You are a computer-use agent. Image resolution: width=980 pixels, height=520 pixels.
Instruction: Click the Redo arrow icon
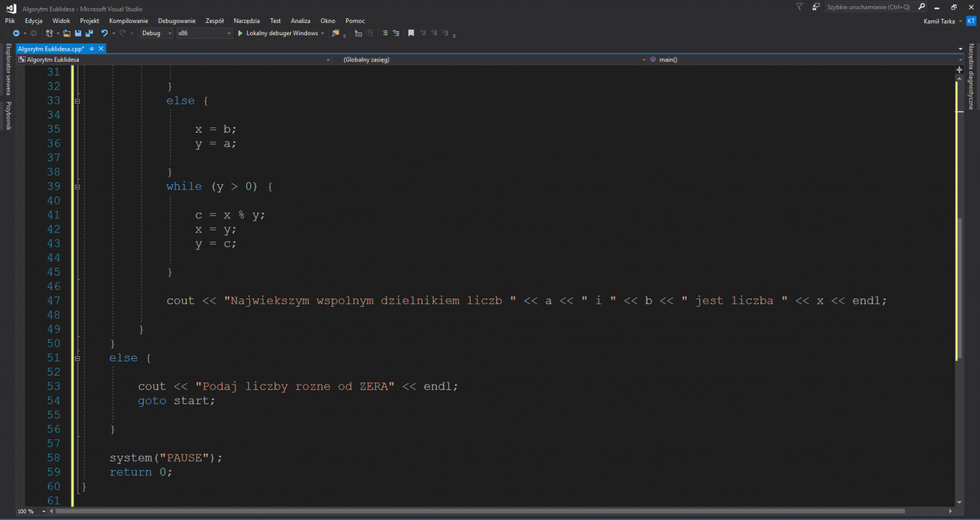click(123, 33)
